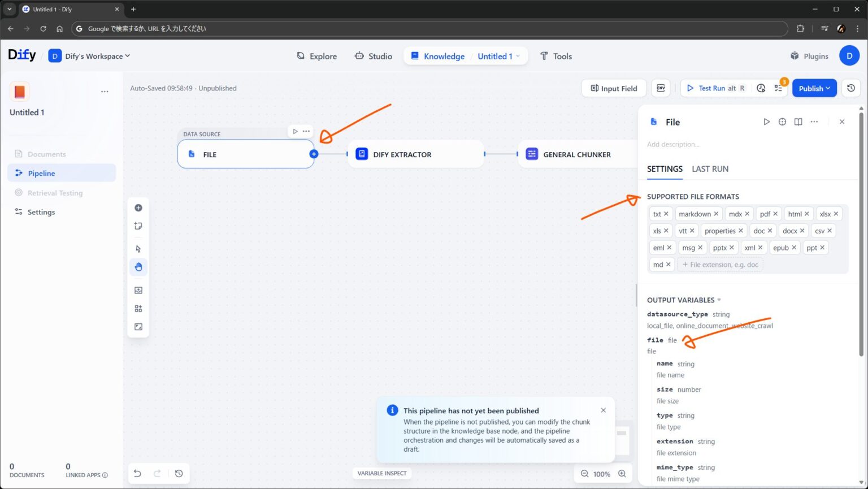Activate the hand pan tool
This screenshot has width=868, height=489.
[x=138, y=266]
